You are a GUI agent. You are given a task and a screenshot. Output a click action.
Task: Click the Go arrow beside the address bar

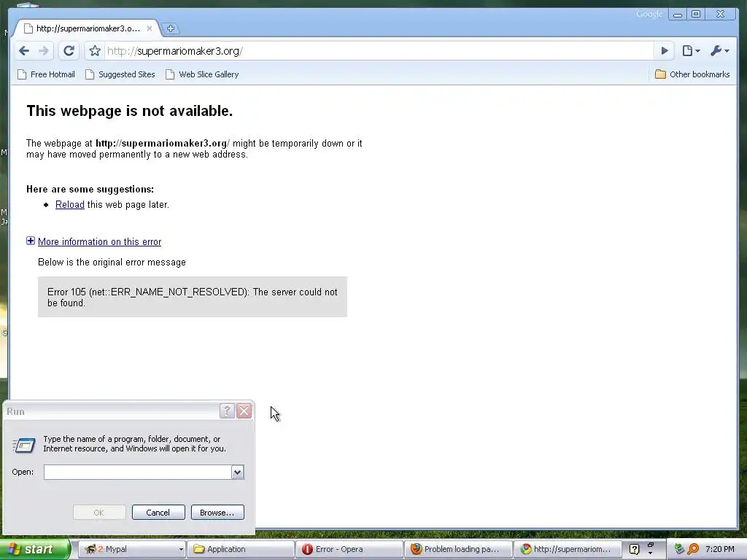click(x=664, y=51)
